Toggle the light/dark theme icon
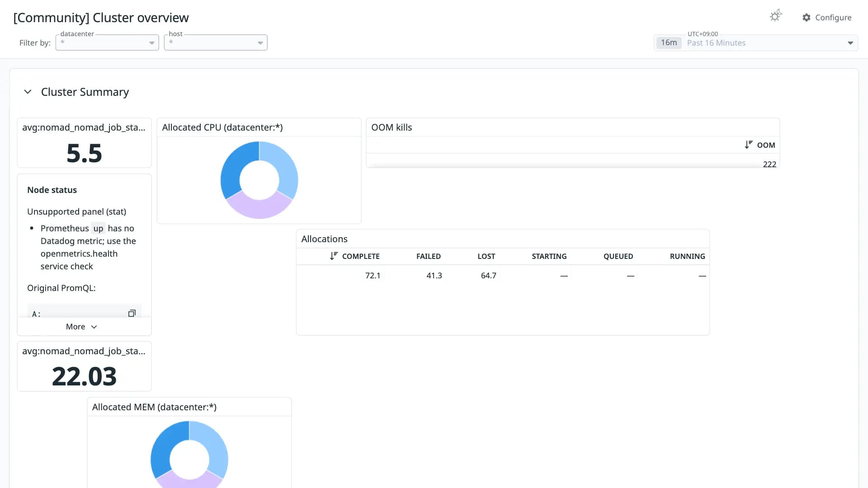The width and height of the screenshot is (868, 488). pos(776,16)
